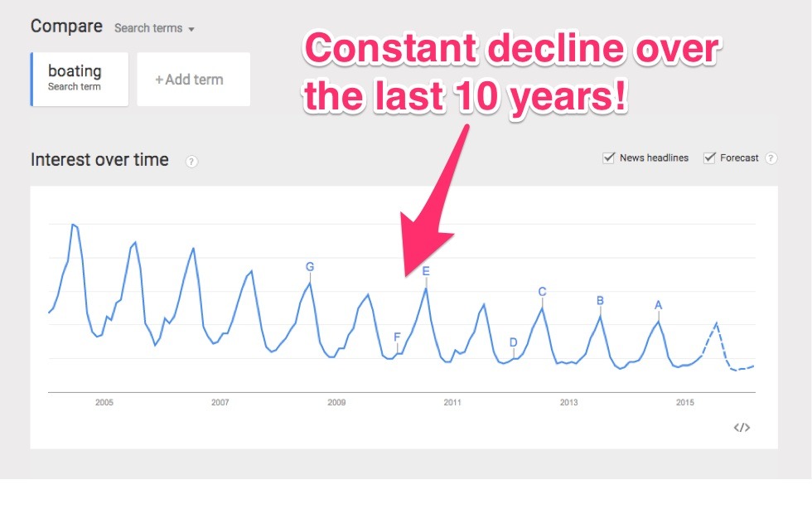Open news headline marker B
This screenshot has height=514, width=812.
point(600,301)
